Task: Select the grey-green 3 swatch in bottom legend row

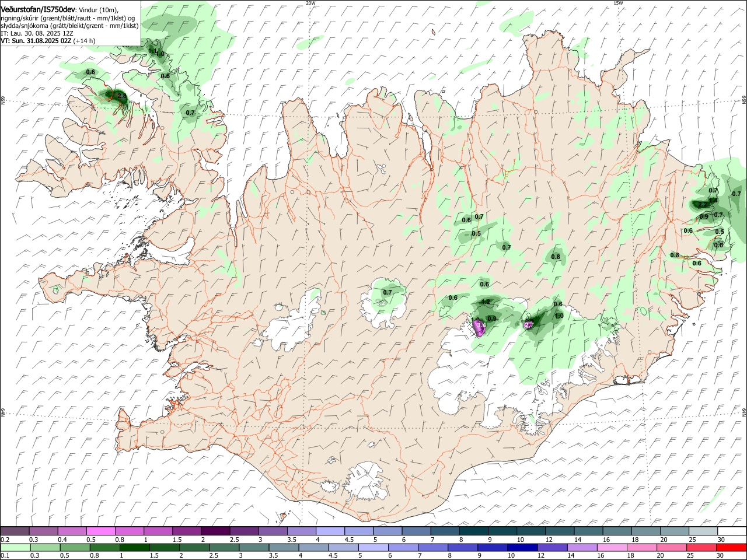Action: pyautogui.click(x=254, y=548)
